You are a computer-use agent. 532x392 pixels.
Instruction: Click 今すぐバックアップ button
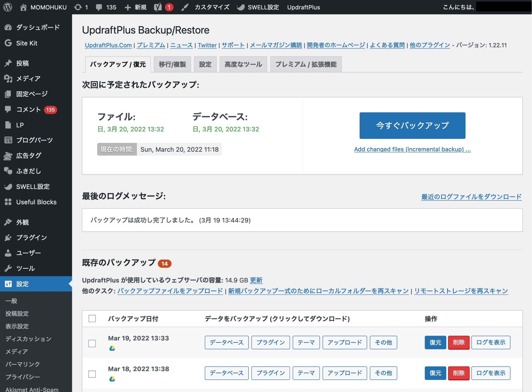pos(412,126)
